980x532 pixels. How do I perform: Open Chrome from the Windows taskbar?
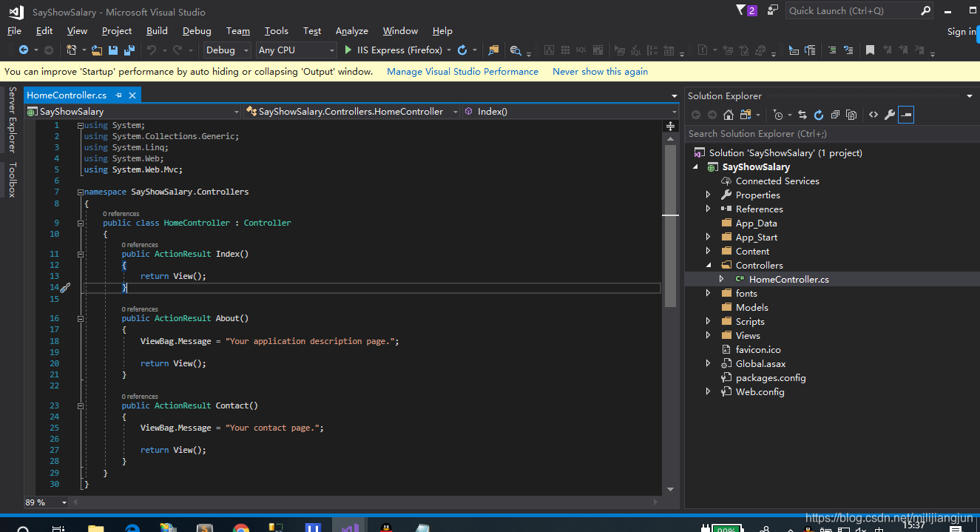click(x=240, y=528)
